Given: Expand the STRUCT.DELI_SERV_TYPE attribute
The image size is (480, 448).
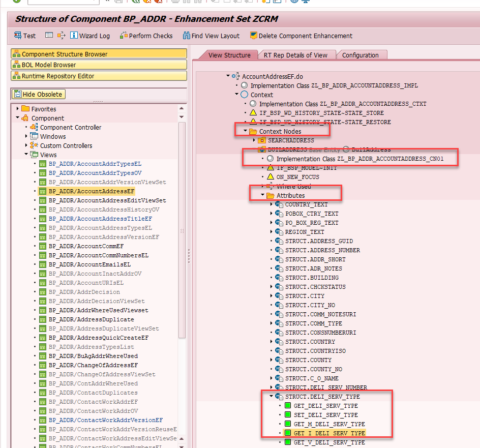Looking at the screenshot, I should point(271,397).
